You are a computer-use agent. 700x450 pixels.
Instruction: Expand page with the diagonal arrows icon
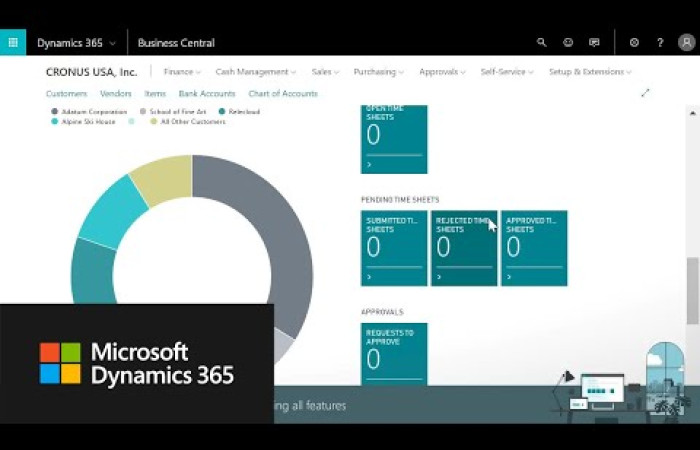[645, 93]
